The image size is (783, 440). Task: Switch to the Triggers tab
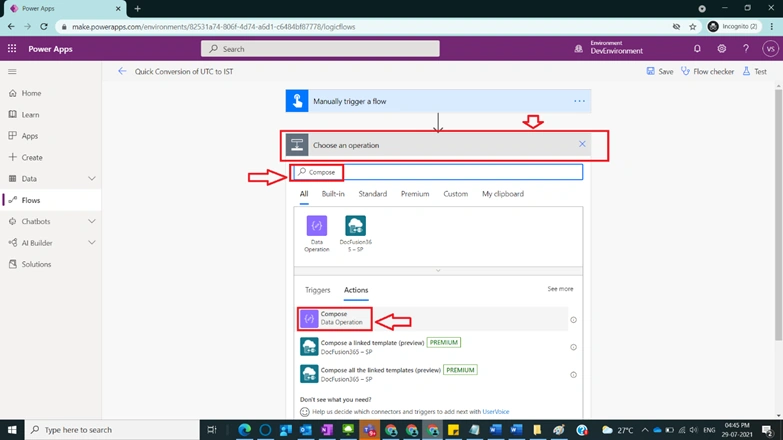[318, 290]
